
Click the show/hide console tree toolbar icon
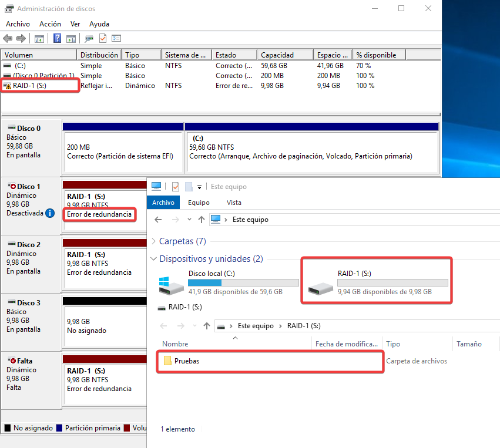click(x=39, y=39)
